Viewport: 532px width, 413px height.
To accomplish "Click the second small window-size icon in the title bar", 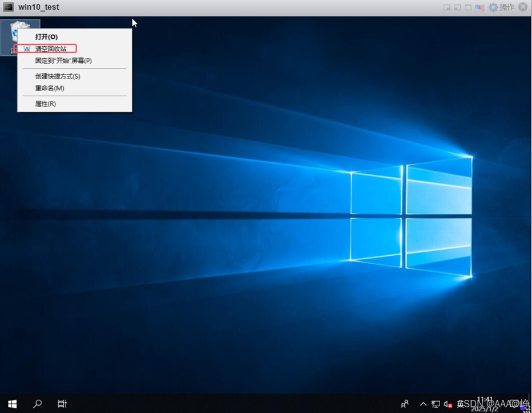I will (457, 7).
